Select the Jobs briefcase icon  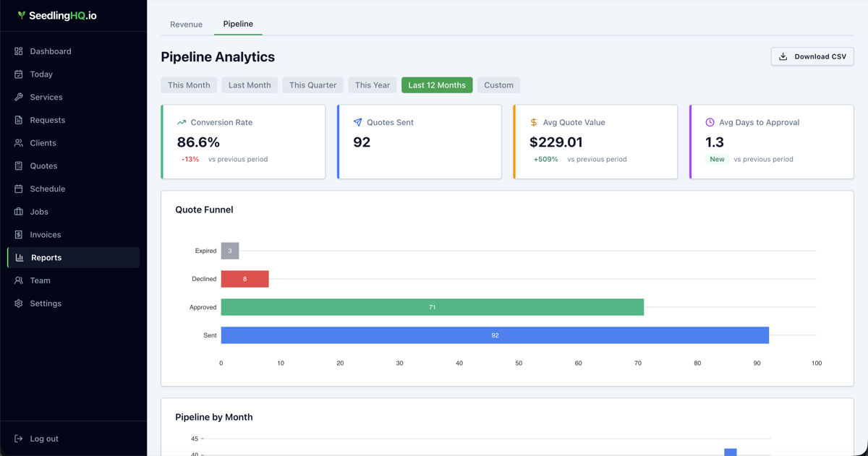click(x=18, y=211)
